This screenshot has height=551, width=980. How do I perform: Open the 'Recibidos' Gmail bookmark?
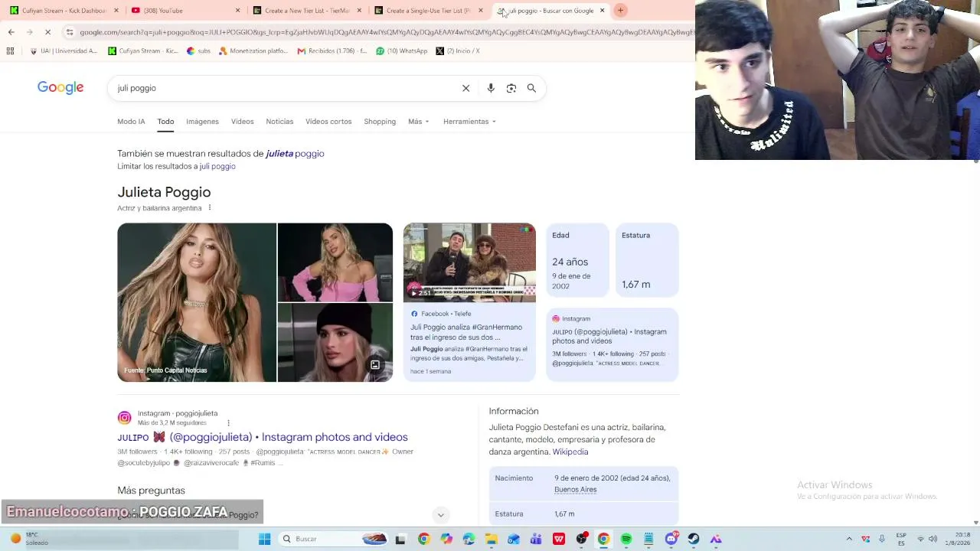[332, 51]
